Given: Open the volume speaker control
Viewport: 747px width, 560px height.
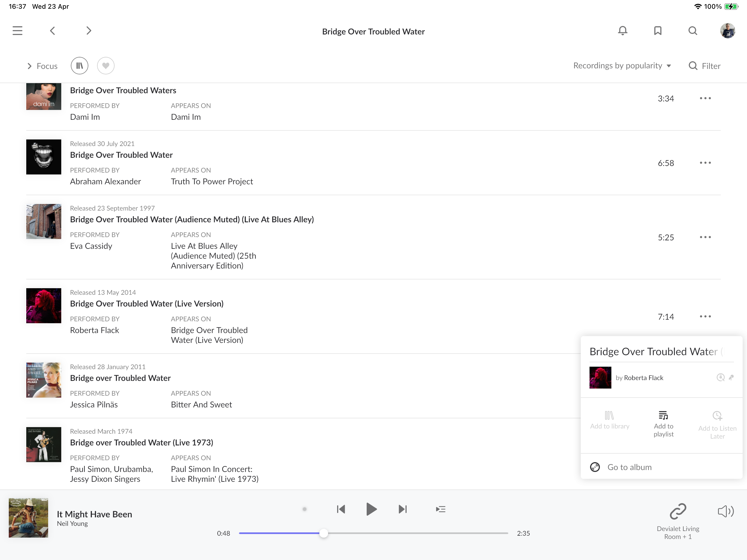Looking at the screenshot, I should [x=725, y=511].
